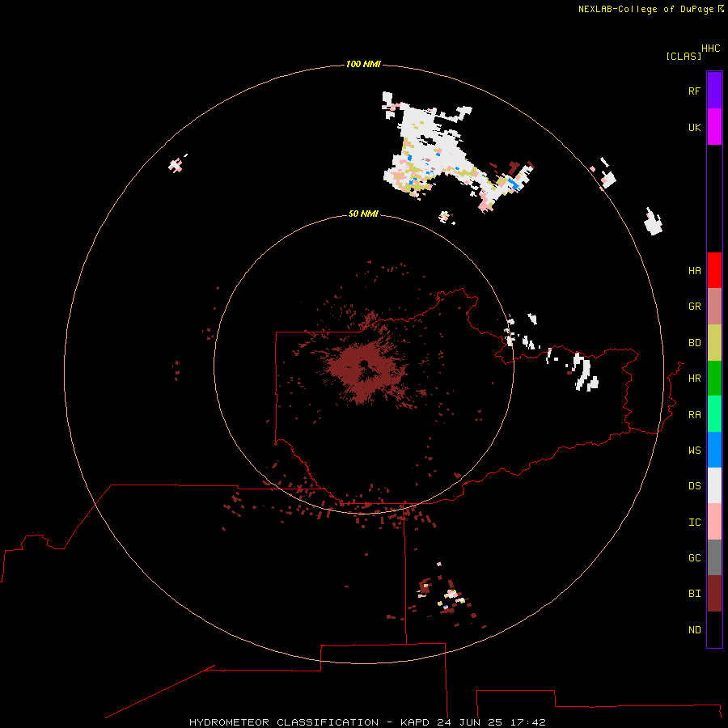Screen dimensions: 728x728
Task: Select the GC gray legend swatch
Action: [714, 557]
